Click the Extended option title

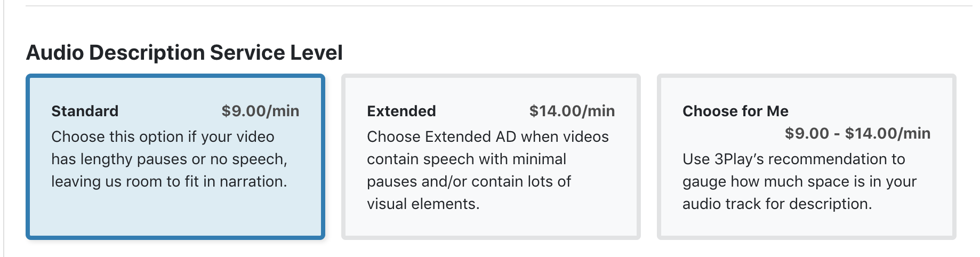pos(401,111)
